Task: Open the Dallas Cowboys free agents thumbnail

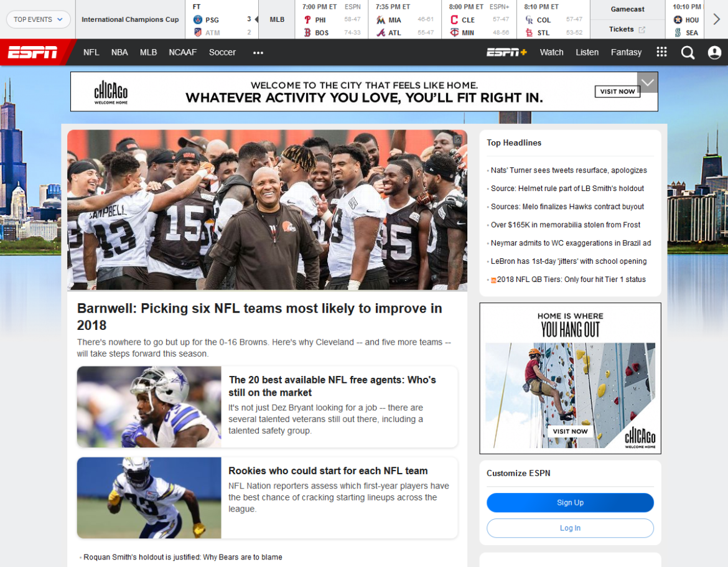Action: (x=149, y=406)
